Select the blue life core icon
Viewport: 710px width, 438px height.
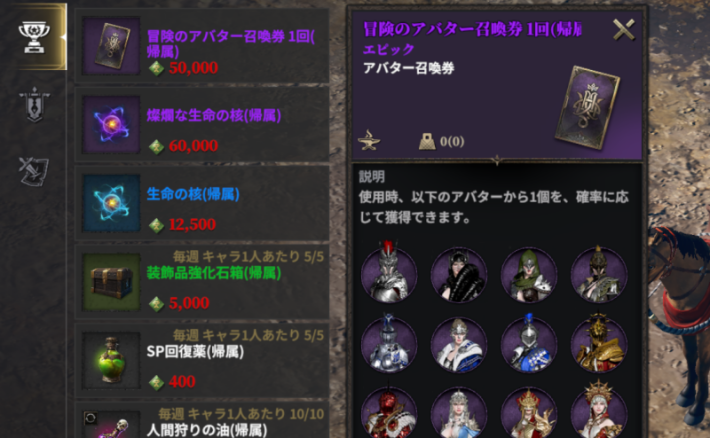[x=111, y=203]
